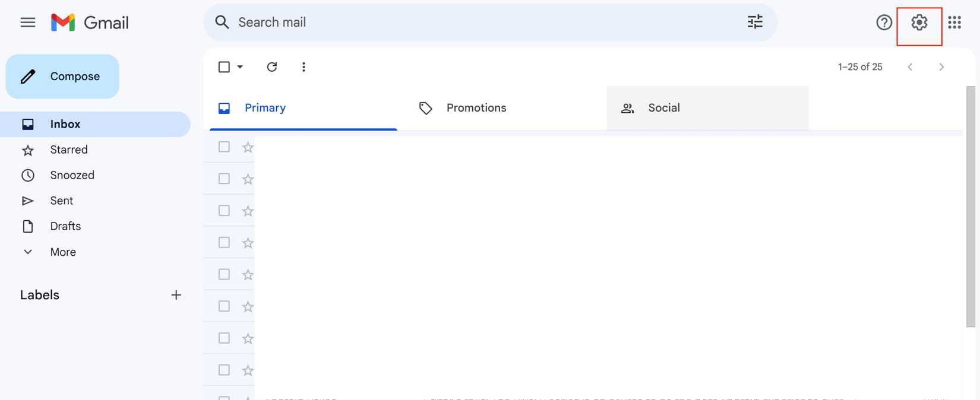
Task: Open the select dropdown arrow
Action: [x=240, y=67]
